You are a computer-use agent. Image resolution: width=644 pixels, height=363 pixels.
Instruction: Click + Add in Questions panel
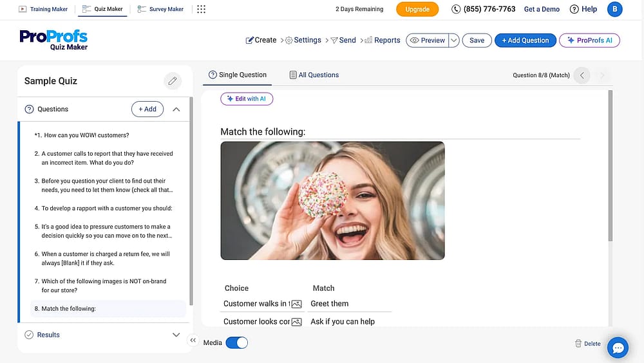tap(147, 109)
